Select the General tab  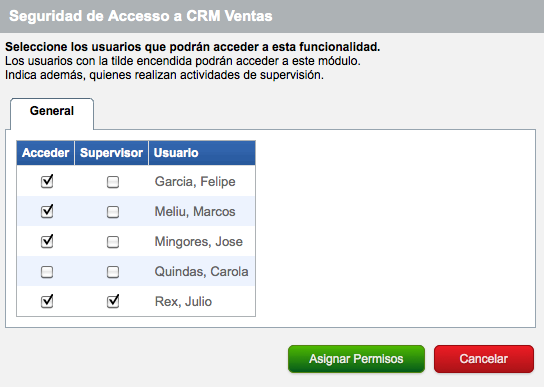(x=52, y=111)
